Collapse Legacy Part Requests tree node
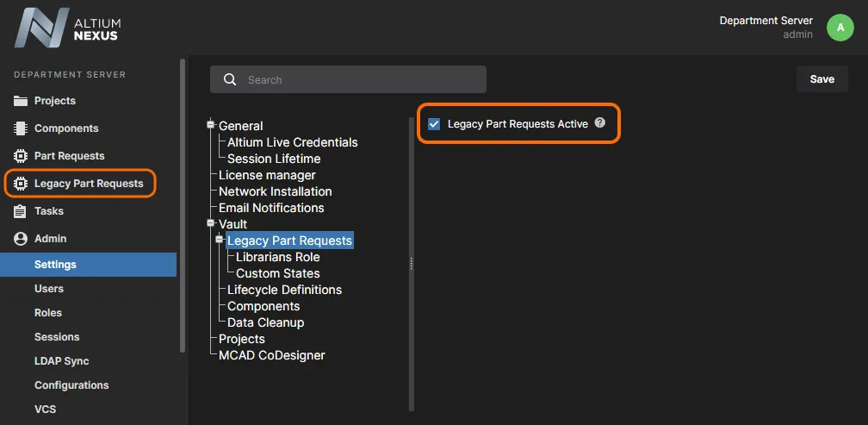Image resolution: width=868 pixels, height=425 pixels. point(219,240)
